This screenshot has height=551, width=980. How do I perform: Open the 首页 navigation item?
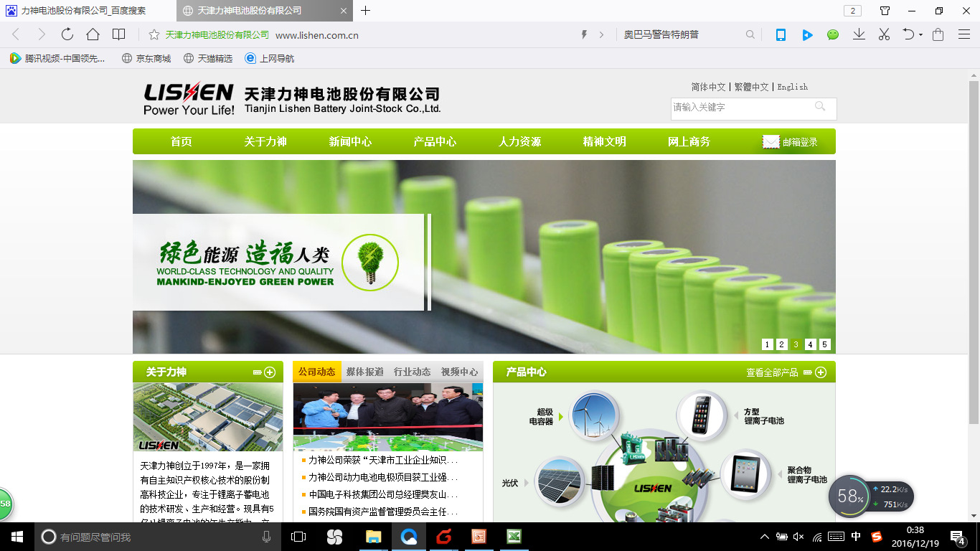click(x=182, y=142)
